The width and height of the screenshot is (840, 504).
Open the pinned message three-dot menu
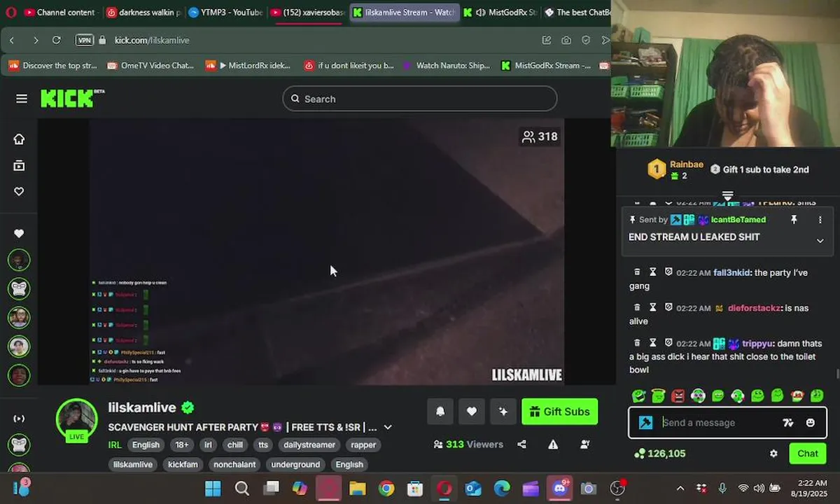point(820,220)
